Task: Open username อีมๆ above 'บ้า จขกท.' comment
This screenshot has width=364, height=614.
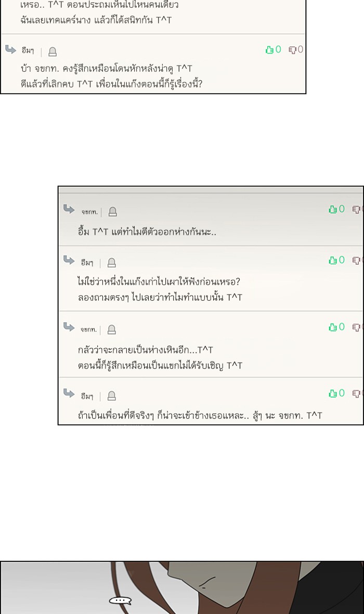Action: 28,51
